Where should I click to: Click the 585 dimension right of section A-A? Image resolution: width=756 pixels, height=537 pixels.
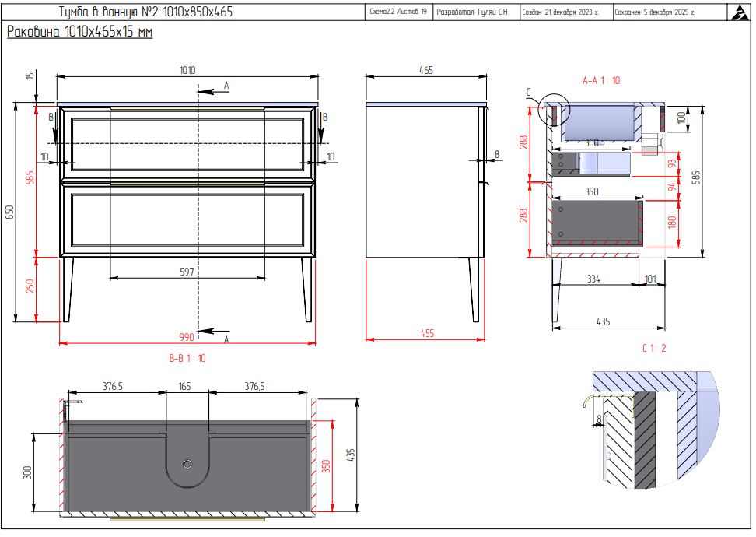click(x=696, y=177)
